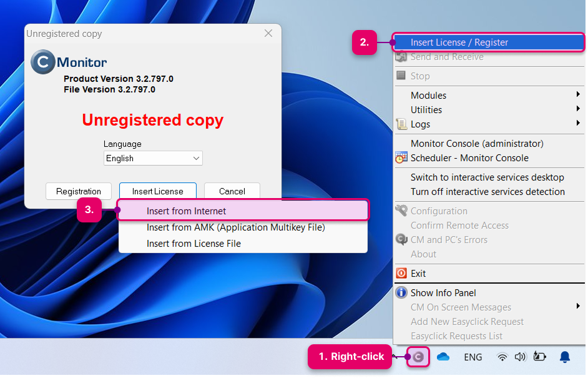Expand CM On Screen Messages submenu arrow
The height and width of the screenshot is (378, 588).
pos(578,306)
